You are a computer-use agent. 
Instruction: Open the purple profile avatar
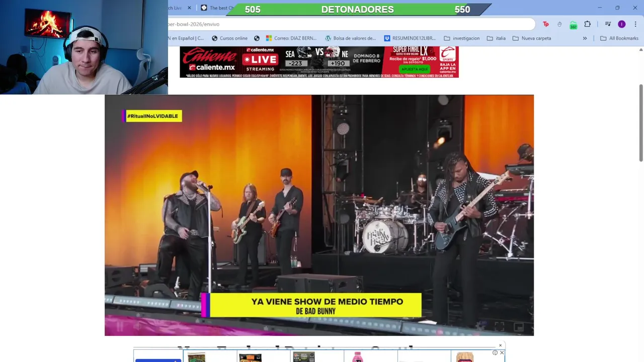(622, 24)
